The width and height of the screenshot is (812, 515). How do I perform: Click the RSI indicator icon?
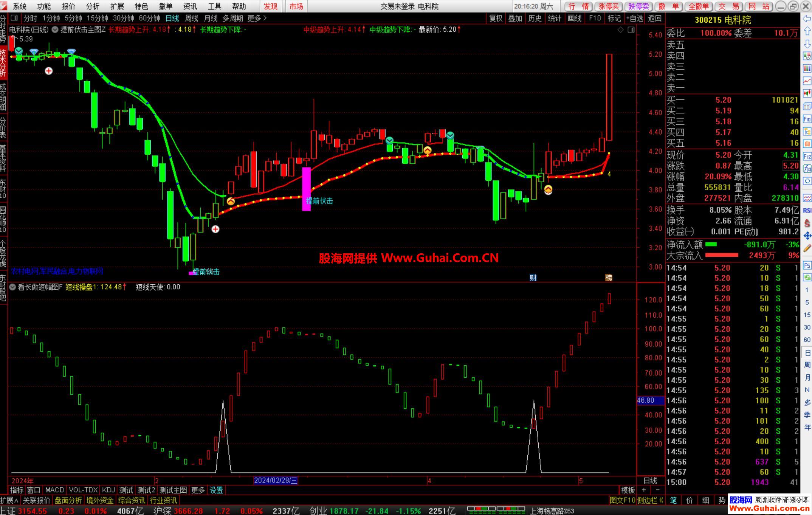[807, 210]
